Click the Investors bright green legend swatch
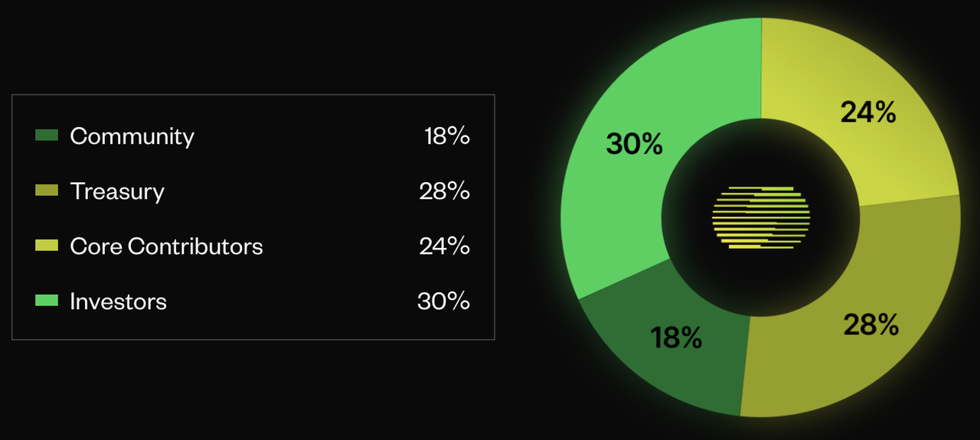This screenshot has height=440, width=980. point(47,301)
